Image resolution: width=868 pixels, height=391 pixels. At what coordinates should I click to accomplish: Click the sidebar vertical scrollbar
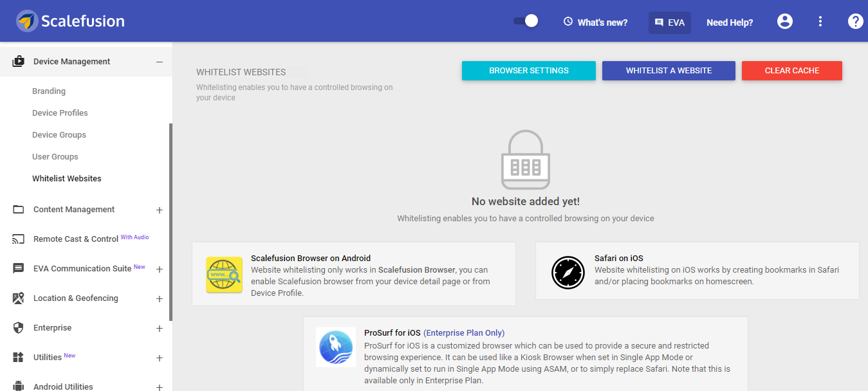171,222
